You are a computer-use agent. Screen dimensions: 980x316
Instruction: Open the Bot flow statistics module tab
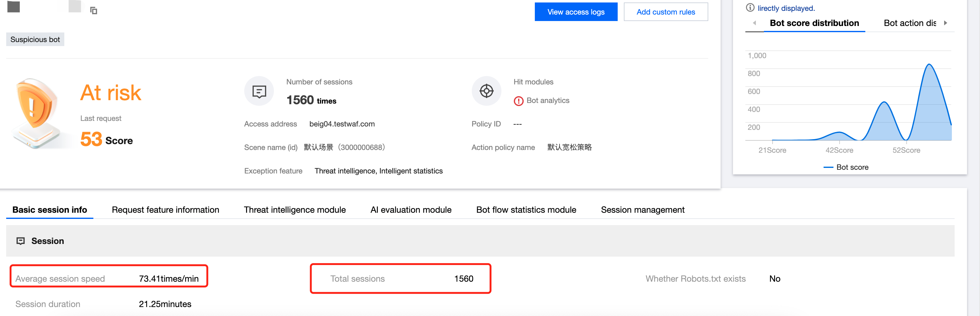click(x=526, y=210)
